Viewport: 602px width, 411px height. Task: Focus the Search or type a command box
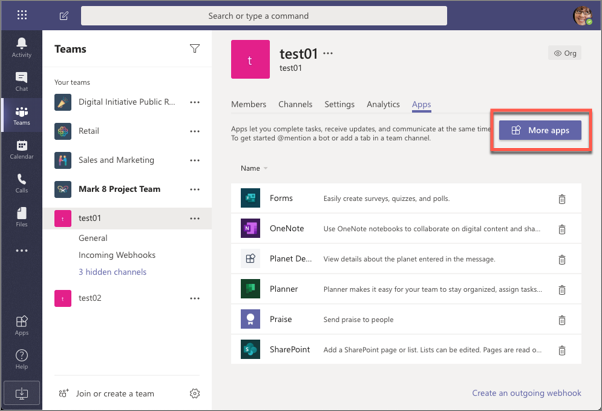(x=264, y=16)
